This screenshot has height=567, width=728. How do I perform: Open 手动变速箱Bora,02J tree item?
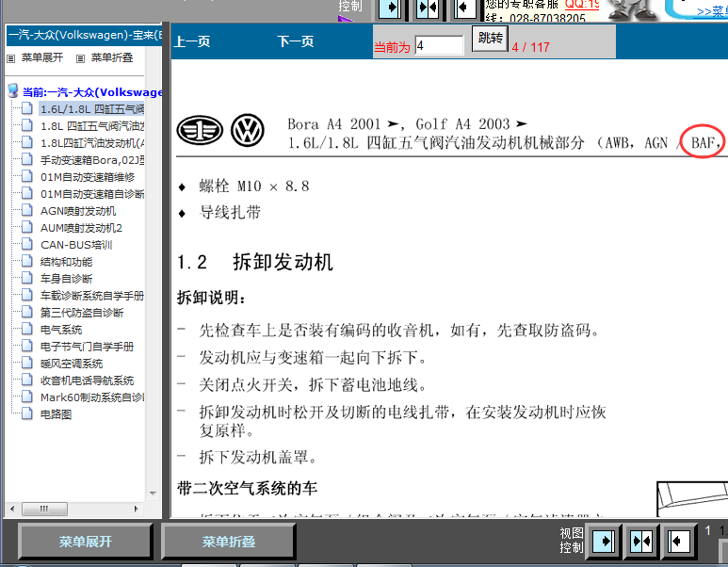pyautogui.click(x=92, y=160)
